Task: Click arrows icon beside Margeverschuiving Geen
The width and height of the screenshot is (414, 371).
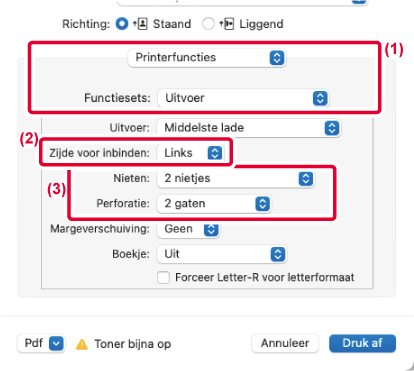Action: [211, 229]
